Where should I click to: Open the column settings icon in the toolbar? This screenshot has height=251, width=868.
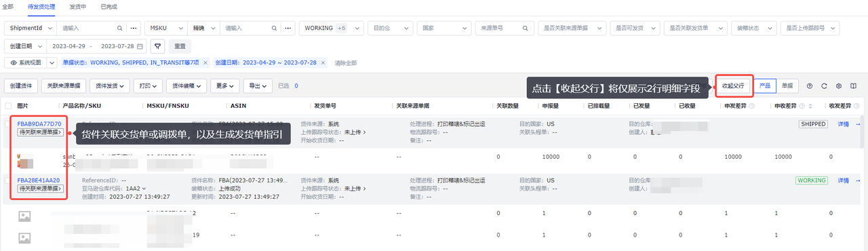click(839, 86)
